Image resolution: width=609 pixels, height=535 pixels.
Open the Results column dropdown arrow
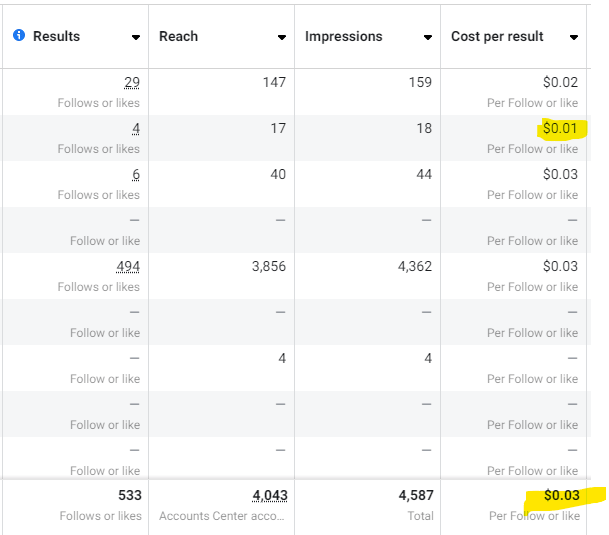pos(135,37)
